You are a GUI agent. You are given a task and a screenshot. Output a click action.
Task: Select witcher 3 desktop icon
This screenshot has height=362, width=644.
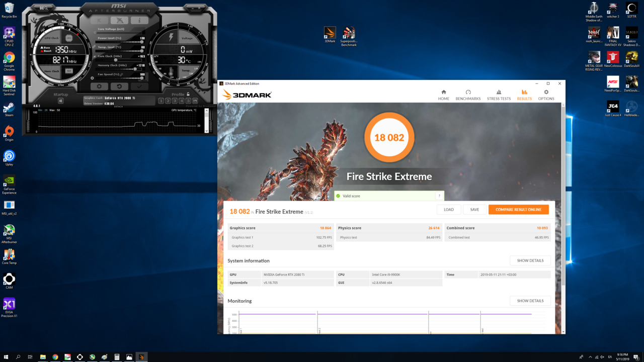coord(613,10)
